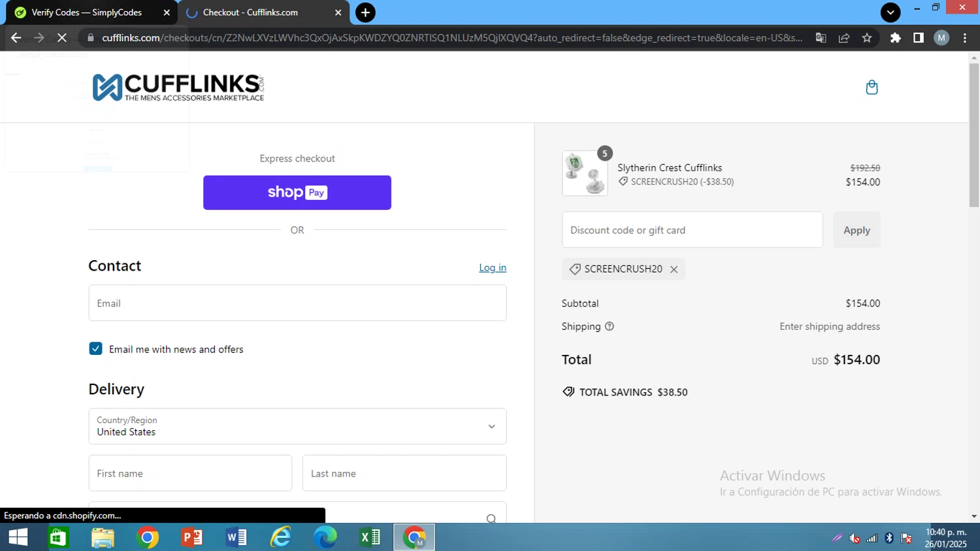Click the shipping info question mark icon
980x551 pixels.
tap(610, 327)
